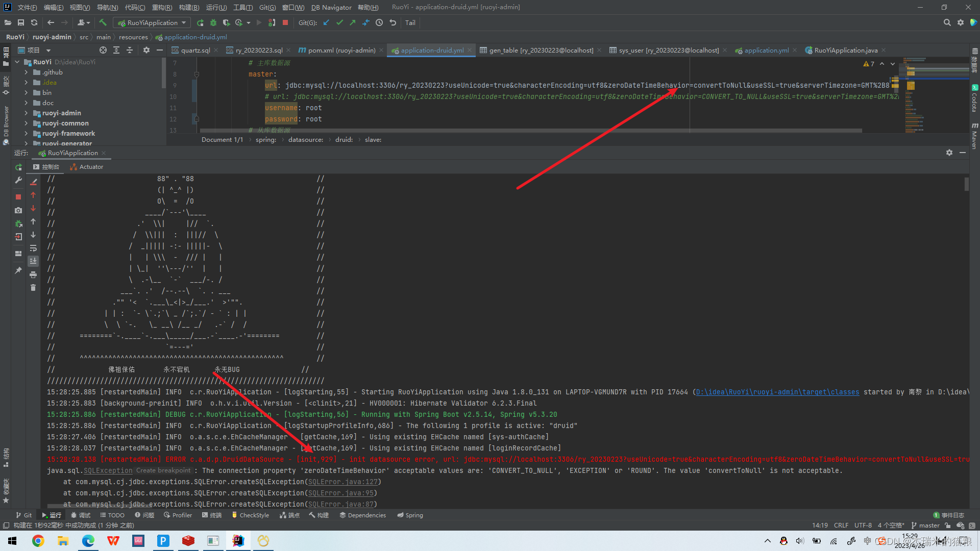The width and height of the screenshot is (980, 551).
Task: Open Git history clock icon
Action: point(379,22)
